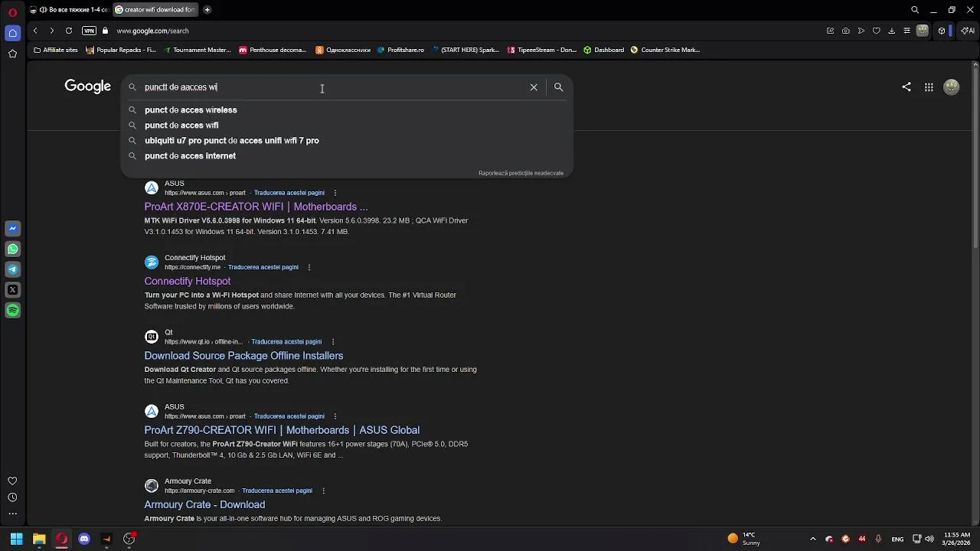This screenshot has width=980, height=551.
Task: Go forward with the forward arrow
Action: (52, 31)
